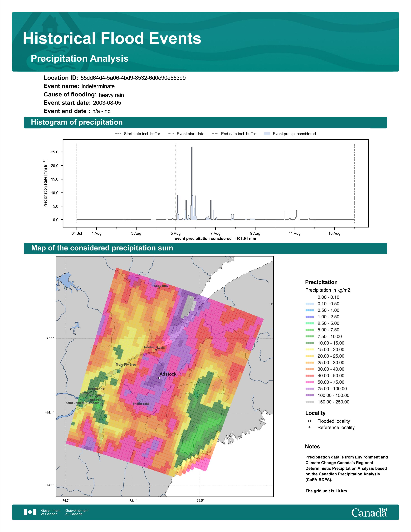The width and height of the screenshot is (411, 532).
Task: Click the Adstock flooded locality marker
Action: point(159,378)
